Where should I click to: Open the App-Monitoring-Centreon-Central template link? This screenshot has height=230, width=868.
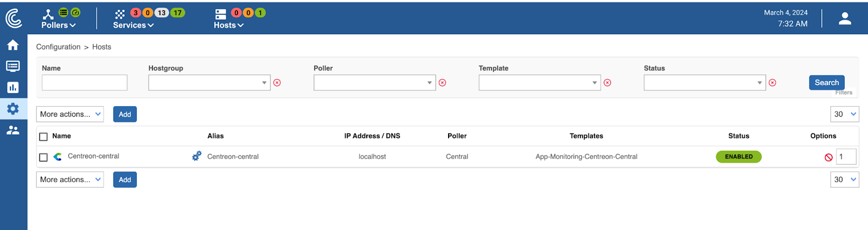(x=586, y=157)
